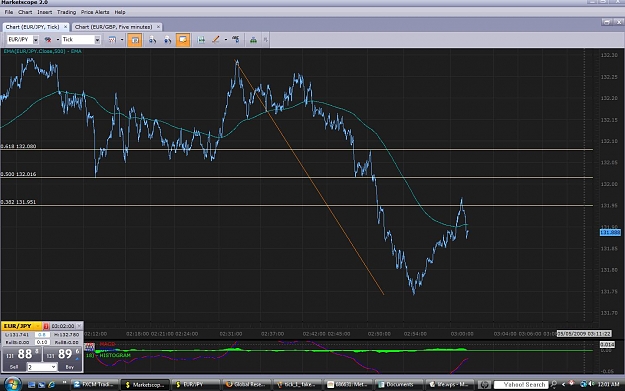Click the red icon in dealing panel header

click(x=46, y=326)
